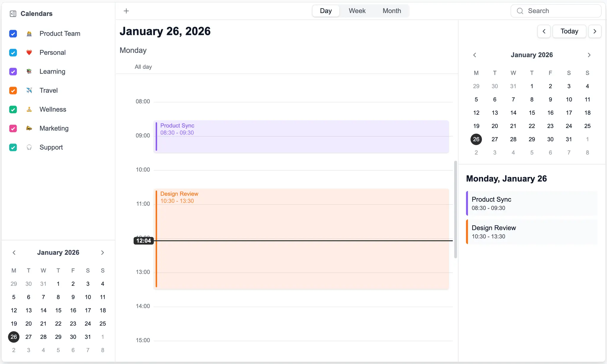Viewport: 607px width, 364px height.
Task: Click the Marketing megaphone icon
Action: click(x=29, y=128)
